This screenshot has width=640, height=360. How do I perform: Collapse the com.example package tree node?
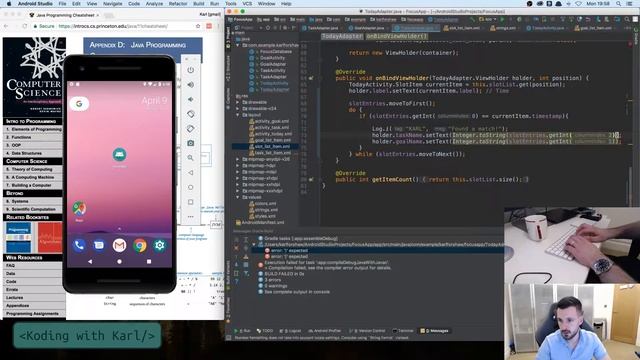pyautogui.click(x=238, y=45)
